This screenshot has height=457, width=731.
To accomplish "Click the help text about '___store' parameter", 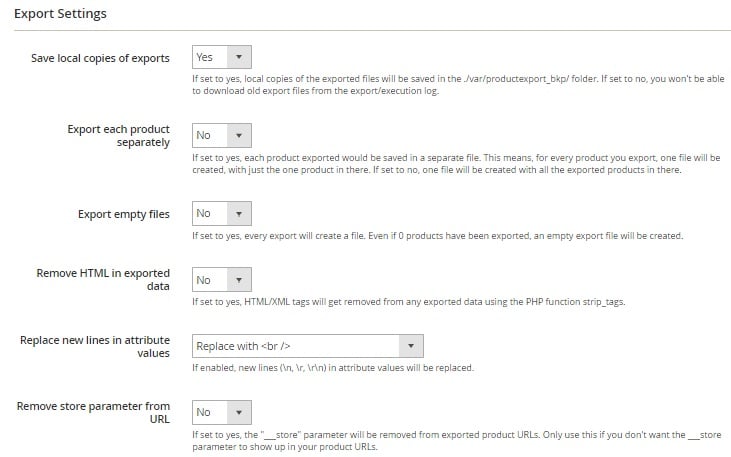I will (457, 441).
